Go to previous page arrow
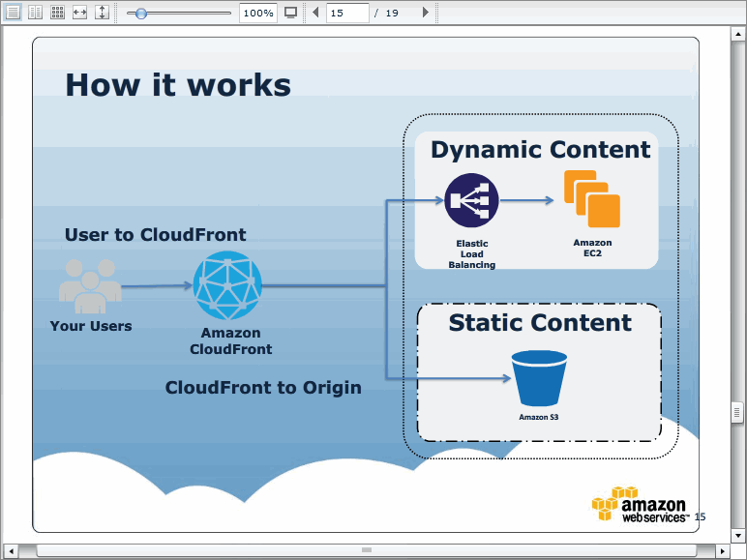747x560 pixels. click(315, 13)
